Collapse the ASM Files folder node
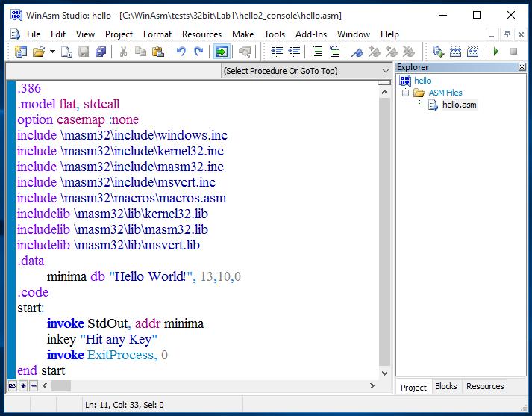 405,93
